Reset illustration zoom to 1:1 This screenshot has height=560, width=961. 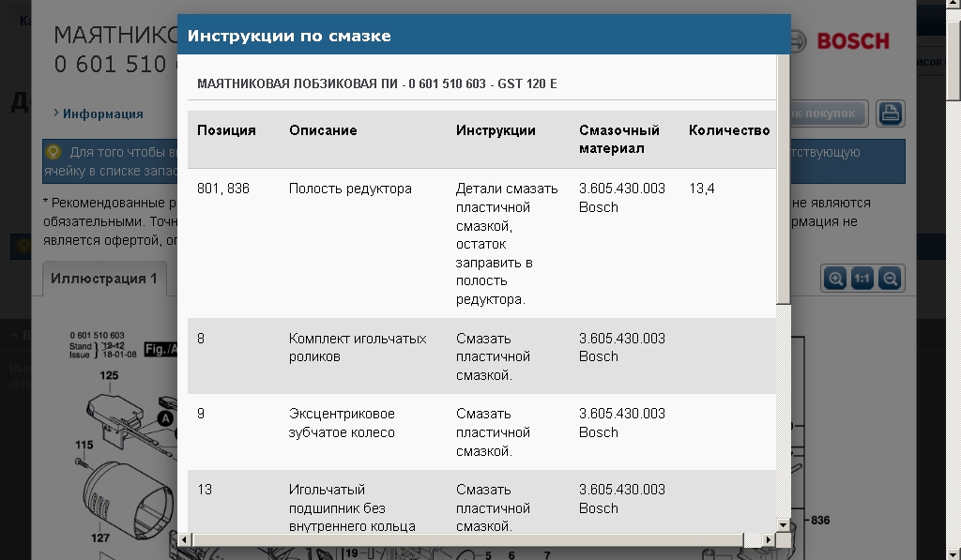862,279
